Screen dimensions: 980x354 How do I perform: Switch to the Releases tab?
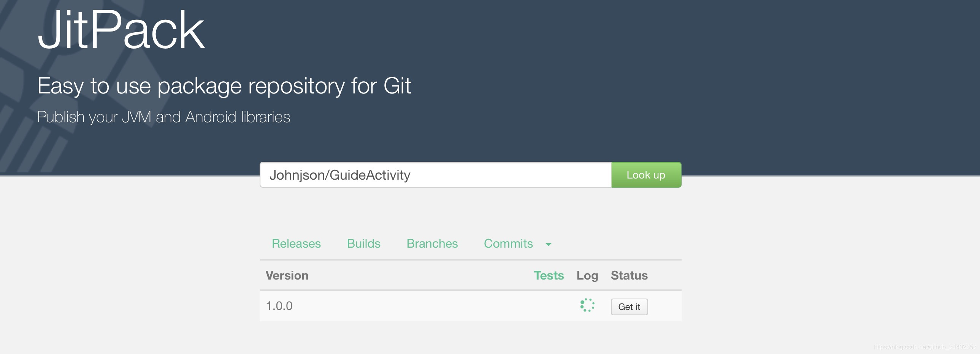point(296,243)
